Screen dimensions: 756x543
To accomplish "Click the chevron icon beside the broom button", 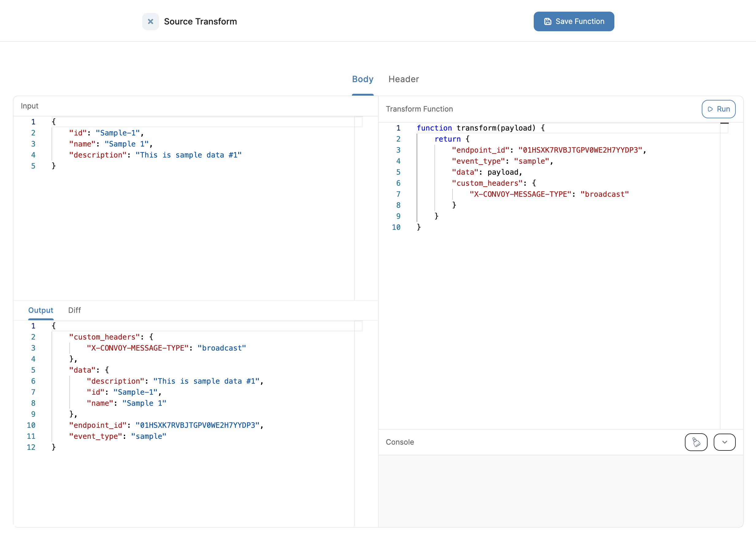I will 724,442.
